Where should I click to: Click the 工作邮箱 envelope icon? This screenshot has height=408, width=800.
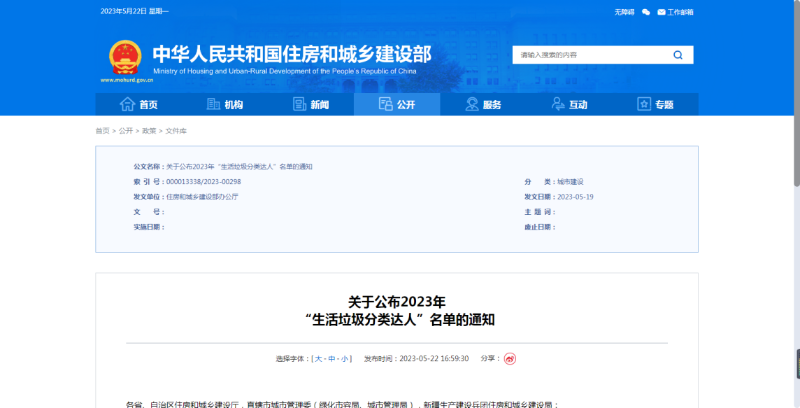(x=661, y=12)
